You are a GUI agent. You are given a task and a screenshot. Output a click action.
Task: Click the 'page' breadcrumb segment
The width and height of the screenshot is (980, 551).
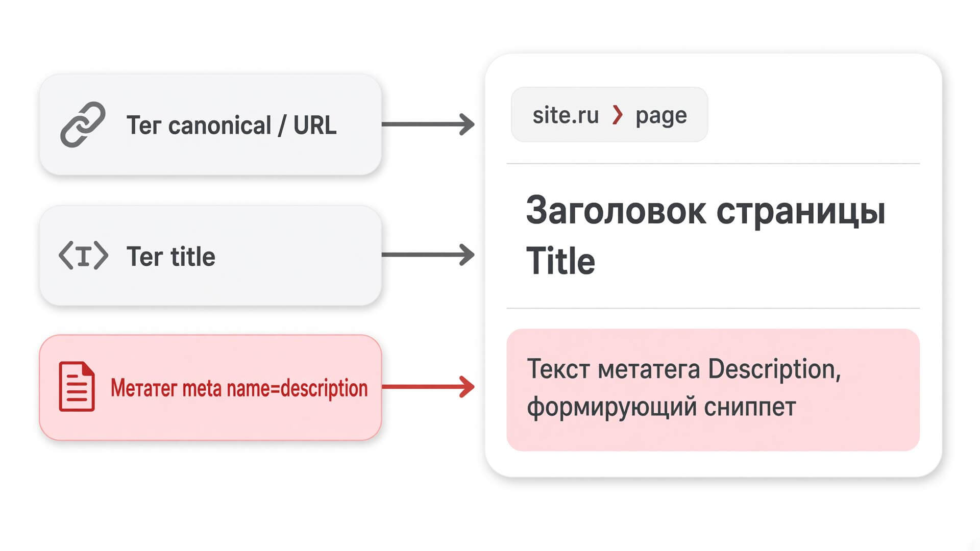(x=661, y=116)
